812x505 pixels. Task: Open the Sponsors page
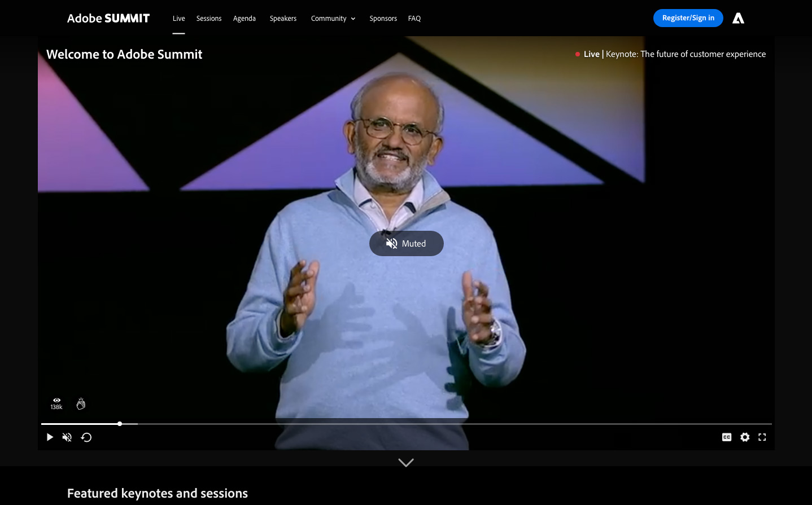383,19
